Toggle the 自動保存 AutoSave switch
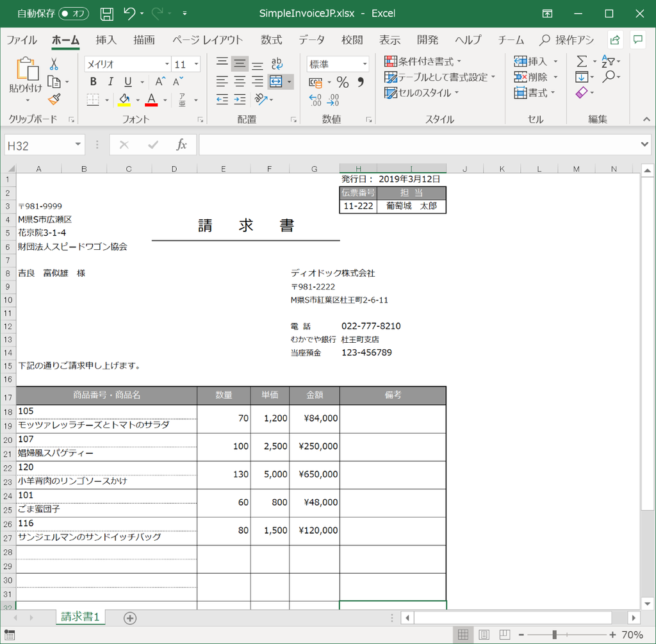 click(x=74, y=14)
